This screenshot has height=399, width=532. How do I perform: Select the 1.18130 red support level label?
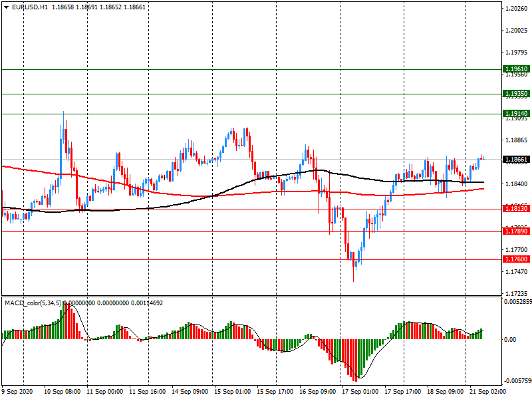pos(516,209)
